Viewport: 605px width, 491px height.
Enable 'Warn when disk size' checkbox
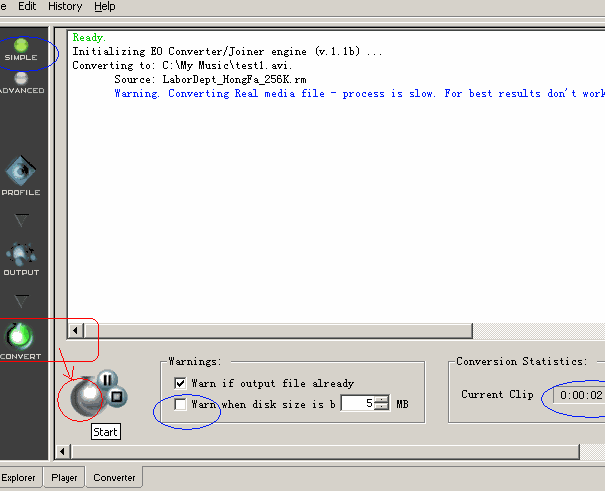(x=180, y=405)
